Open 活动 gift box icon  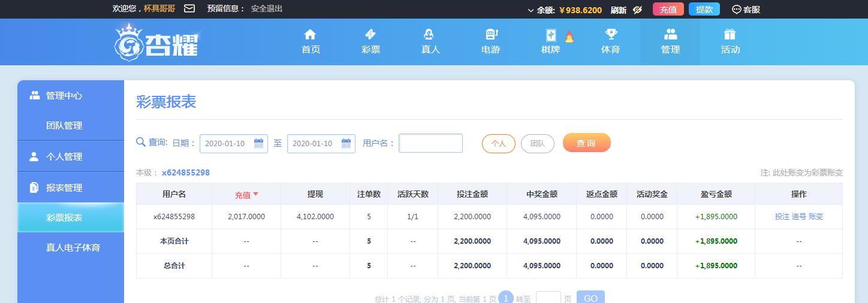click(730, 34)
